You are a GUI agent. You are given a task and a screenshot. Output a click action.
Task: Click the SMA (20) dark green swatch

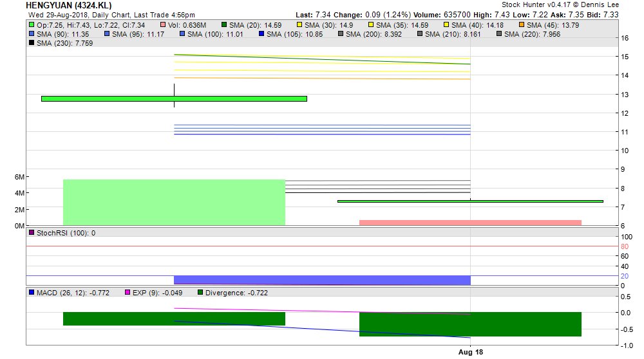(x=224, y=25)
